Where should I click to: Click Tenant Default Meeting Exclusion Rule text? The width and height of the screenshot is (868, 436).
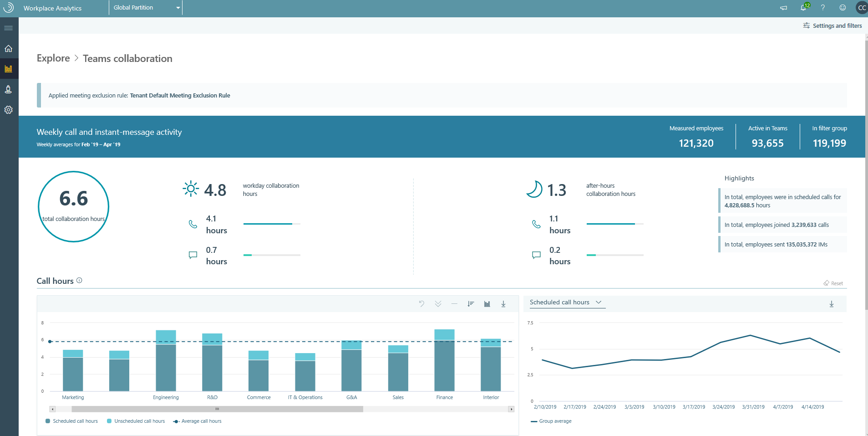click(x=180, y=95)
